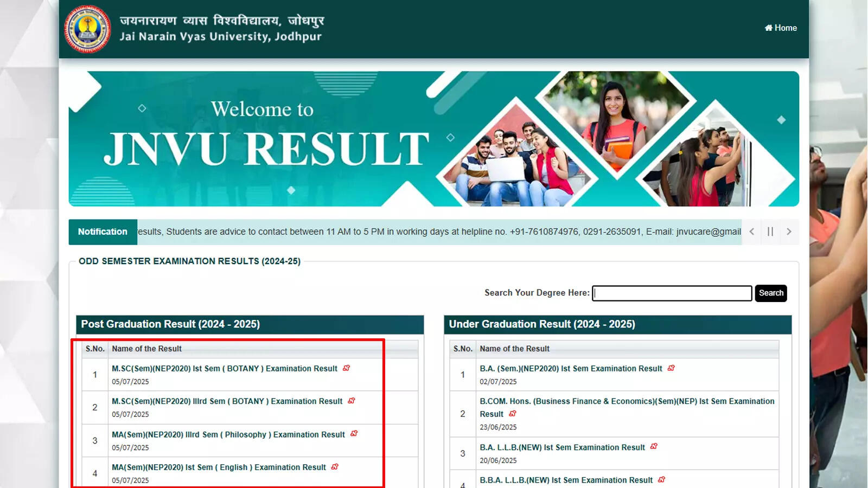Click new icon beside M.SC Ist Sem BOTANY
The image size is (868, 488).
click(346, 368)
